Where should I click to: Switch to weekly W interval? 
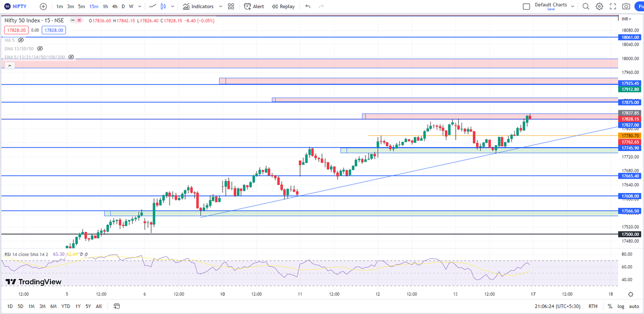[131, 6]
